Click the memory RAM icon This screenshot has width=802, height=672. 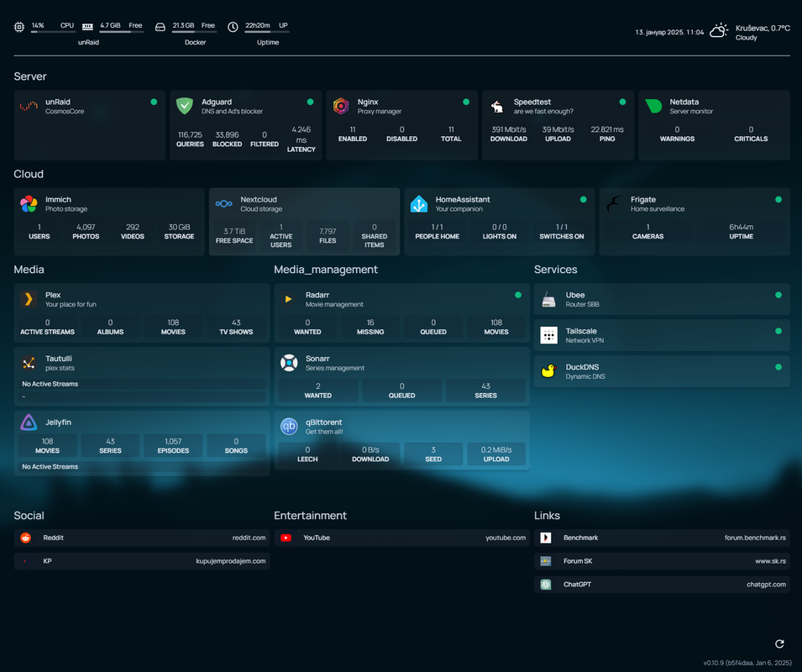coord(87,27)
